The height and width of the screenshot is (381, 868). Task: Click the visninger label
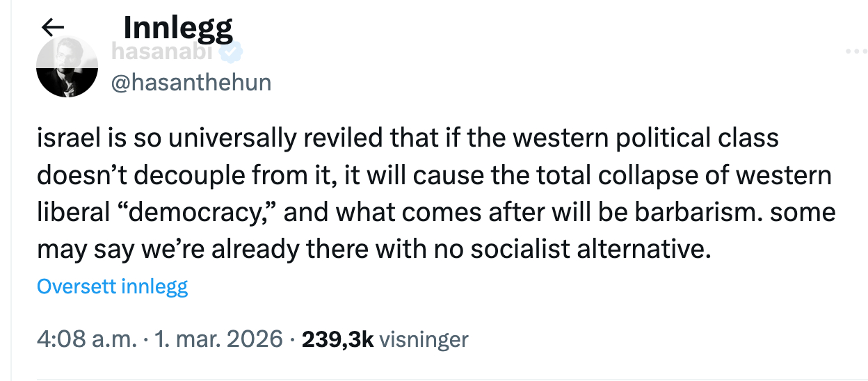coord(425,339)
